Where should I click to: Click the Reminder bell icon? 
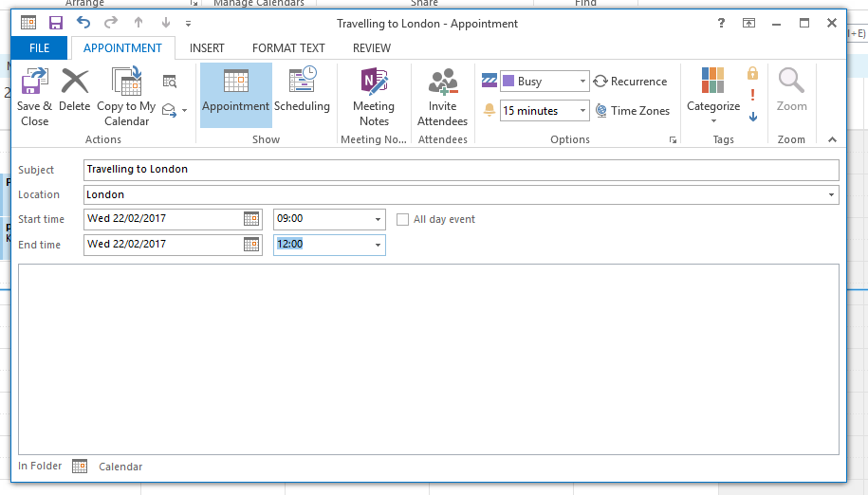489,110
